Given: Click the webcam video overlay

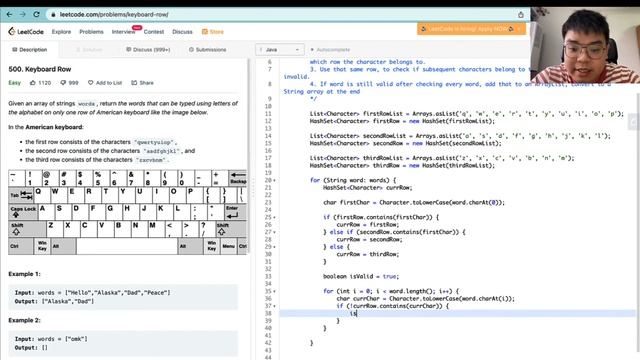Looking at the screenshot, I should point(585,45).
